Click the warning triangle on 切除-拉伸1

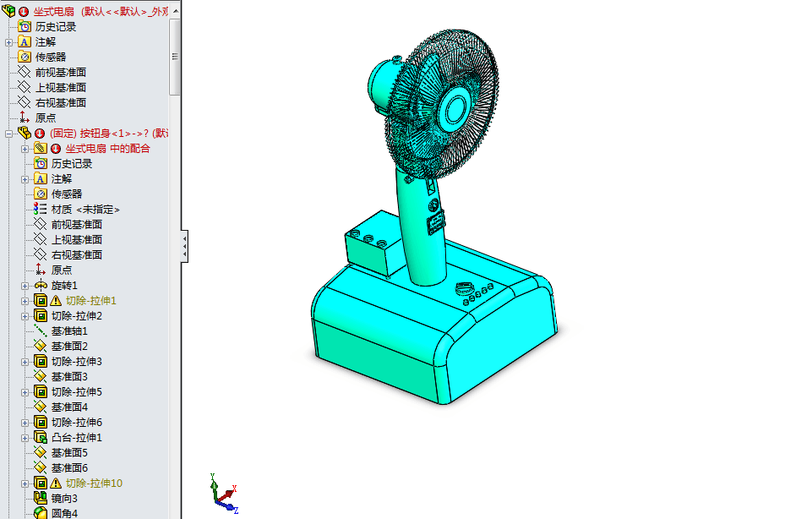click(x=56, y=300)
